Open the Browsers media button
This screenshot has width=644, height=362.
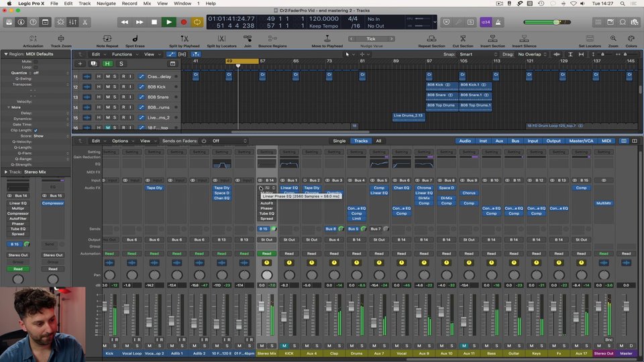pos(635,22)
